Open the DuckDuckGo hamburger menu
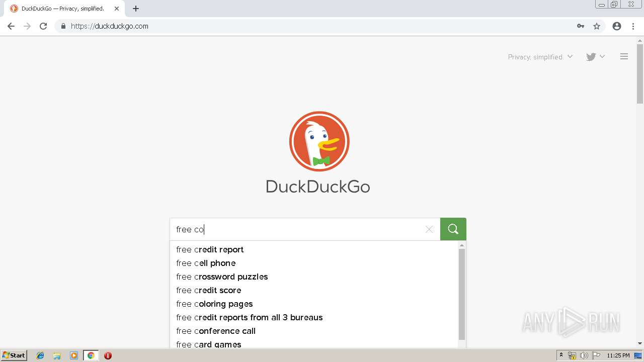Viewport: 644px width, 362px height. click(x=624, y=57)
